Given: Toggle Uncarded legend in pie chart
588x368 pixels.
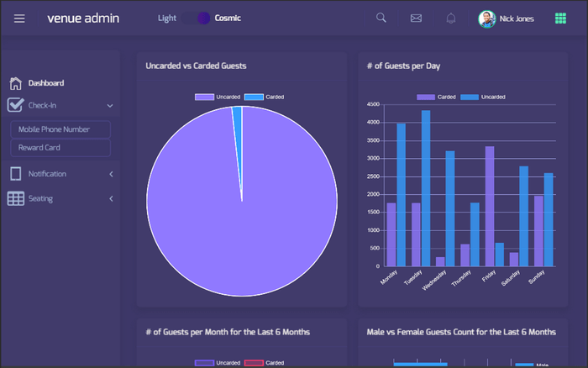Looking at the screenshot, I should point(217,97).
